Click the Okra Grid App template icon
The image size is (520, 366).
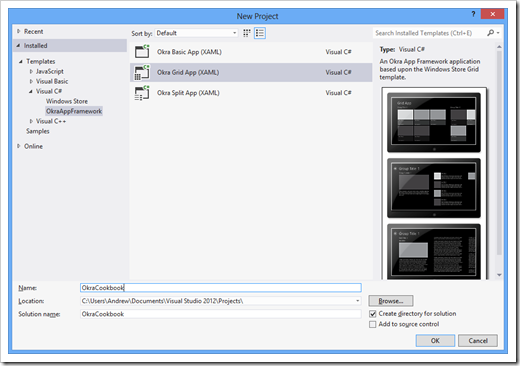[142, 72]
